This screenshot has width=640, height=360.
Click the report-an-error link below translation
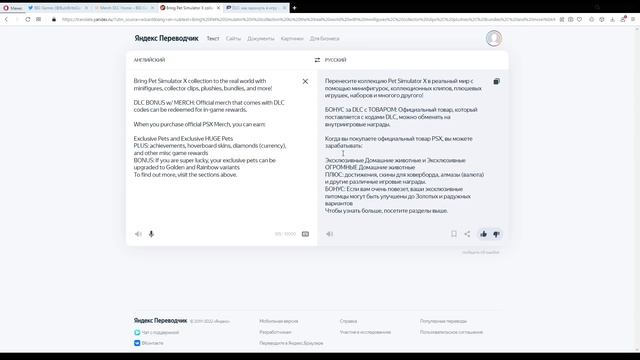[x=480, y=252]
